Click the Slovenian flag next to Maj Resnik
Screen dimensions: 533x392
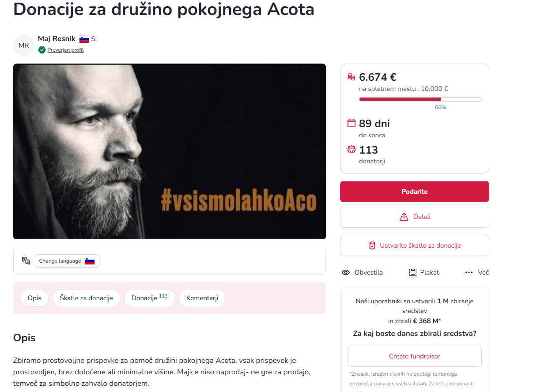point(84,39)
